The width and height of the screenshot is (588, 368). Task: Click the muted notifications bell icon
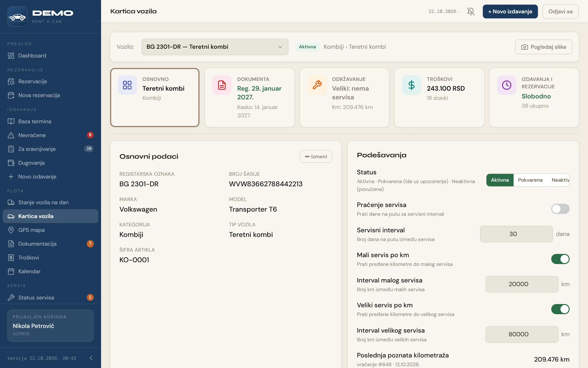pos(471,11)
